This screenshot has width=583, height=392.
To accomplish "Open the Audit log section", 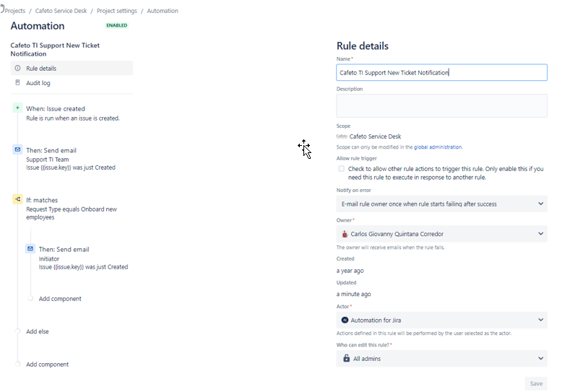I will [x=72, y=83].
